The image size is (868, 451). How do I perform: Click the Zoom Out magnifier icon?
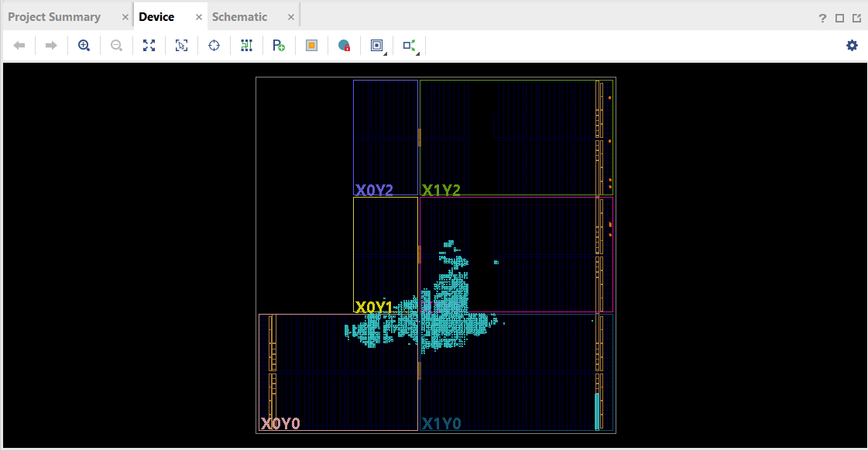(x=116, y=46)
